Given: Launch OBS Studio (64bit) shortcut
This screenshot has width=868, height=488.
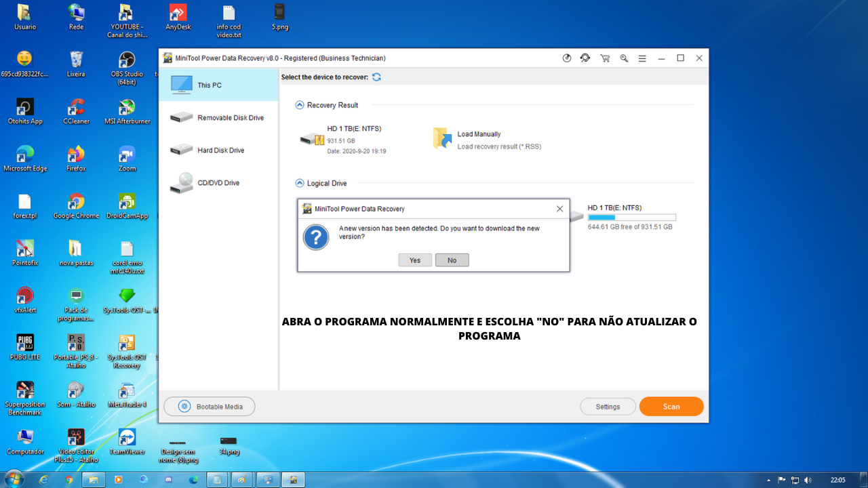Looking at the screenshot, I should click(x=127, y=68).
